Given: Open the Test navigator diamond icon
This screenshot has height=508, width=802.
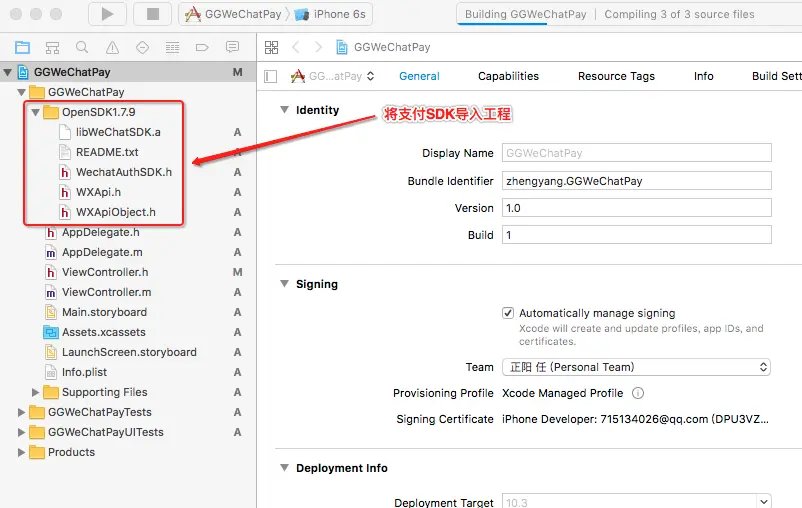Looking at the screenshot, I should (142, 48).
